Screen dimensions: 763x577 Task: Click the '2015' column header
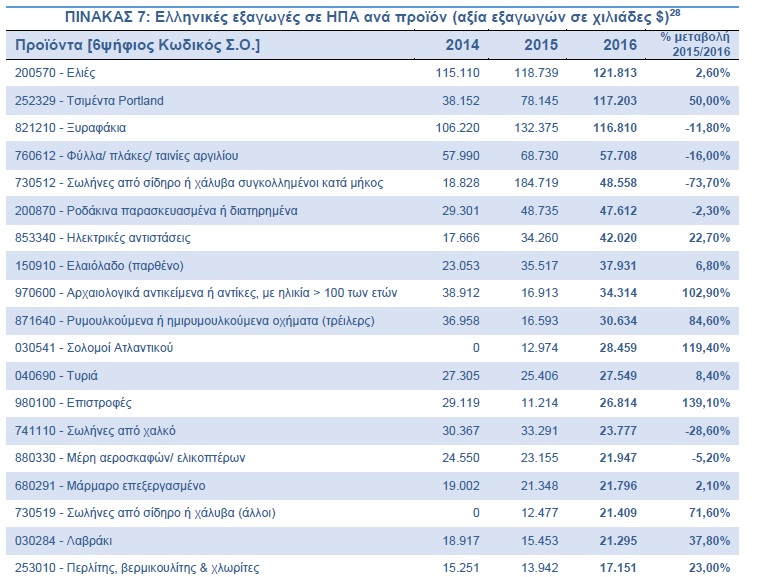[541, 45]
